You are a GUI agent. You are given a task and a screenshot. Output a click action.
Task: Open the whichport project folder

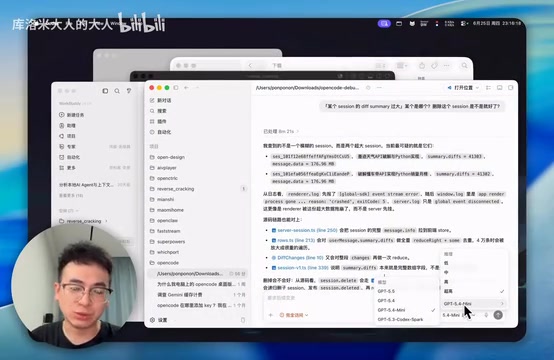[x=198, y=252]
